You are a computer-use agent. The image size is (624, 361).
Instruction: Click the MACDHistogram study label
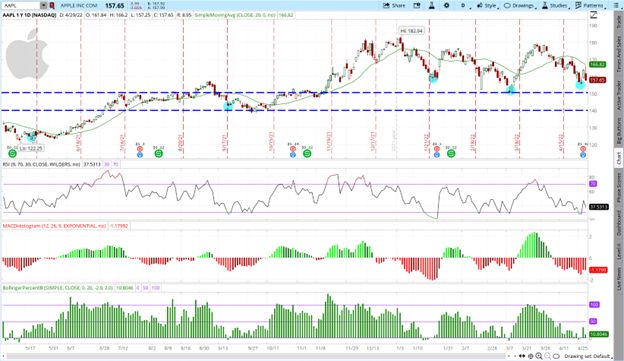point(54,226)
